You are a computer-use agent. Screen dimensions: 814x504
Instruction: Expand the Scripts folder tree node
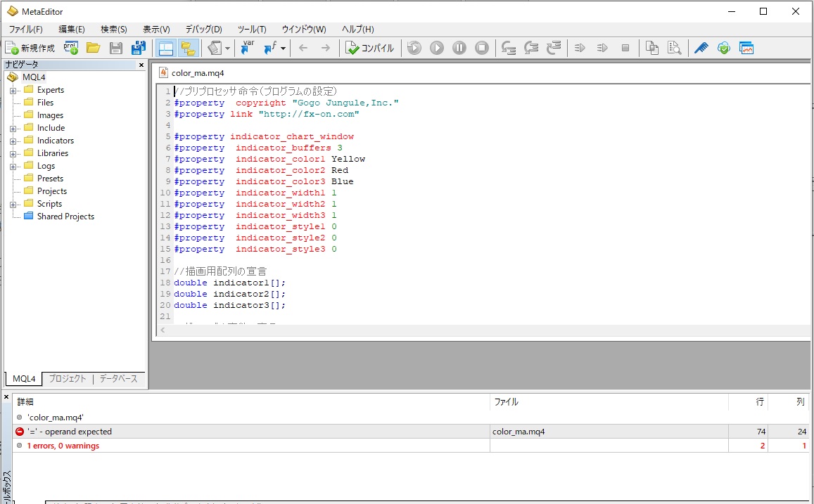pyautogui.click(x=13, y=204)
